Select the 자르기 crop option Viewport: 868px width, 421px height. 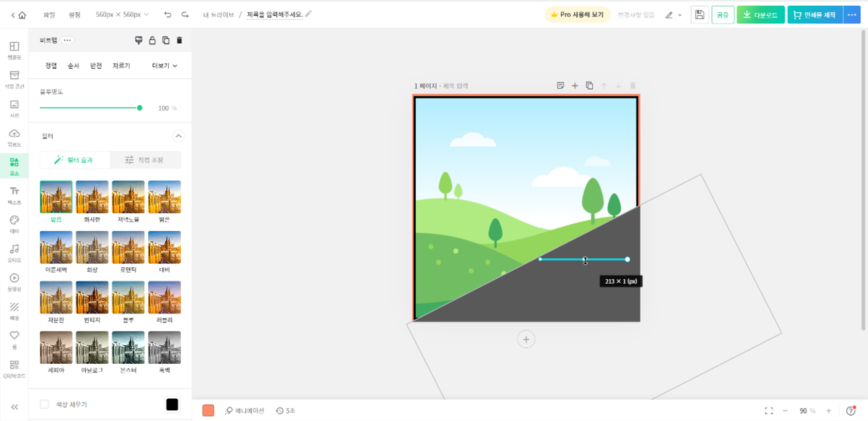[x=121, y=65]
